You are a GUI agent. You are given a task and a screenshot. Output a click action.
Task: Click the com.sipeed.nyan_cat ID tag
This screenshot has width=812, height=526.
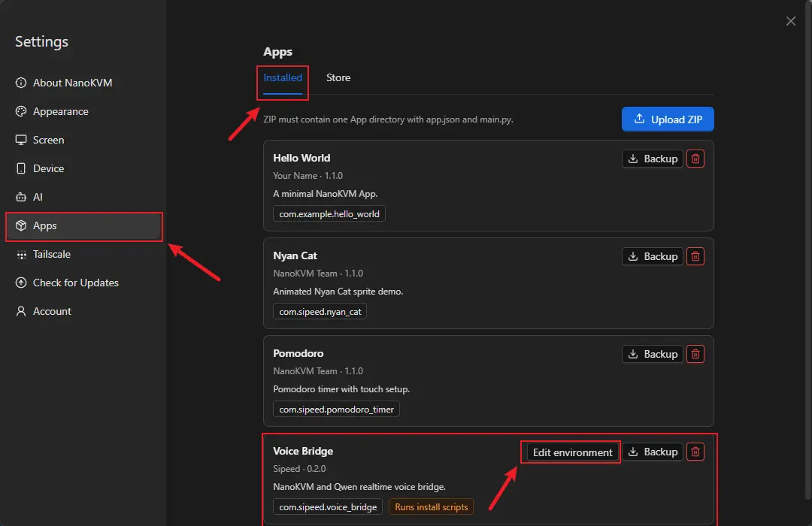(320, 312)
